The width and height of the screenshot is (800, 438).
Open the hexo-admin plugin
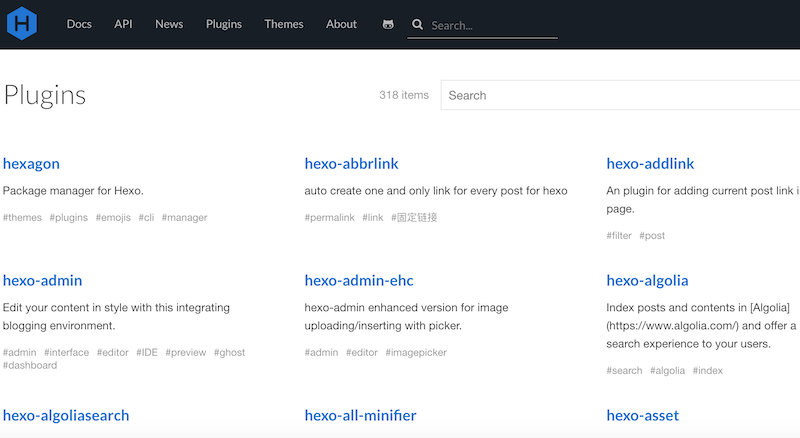tap(42, 280)
